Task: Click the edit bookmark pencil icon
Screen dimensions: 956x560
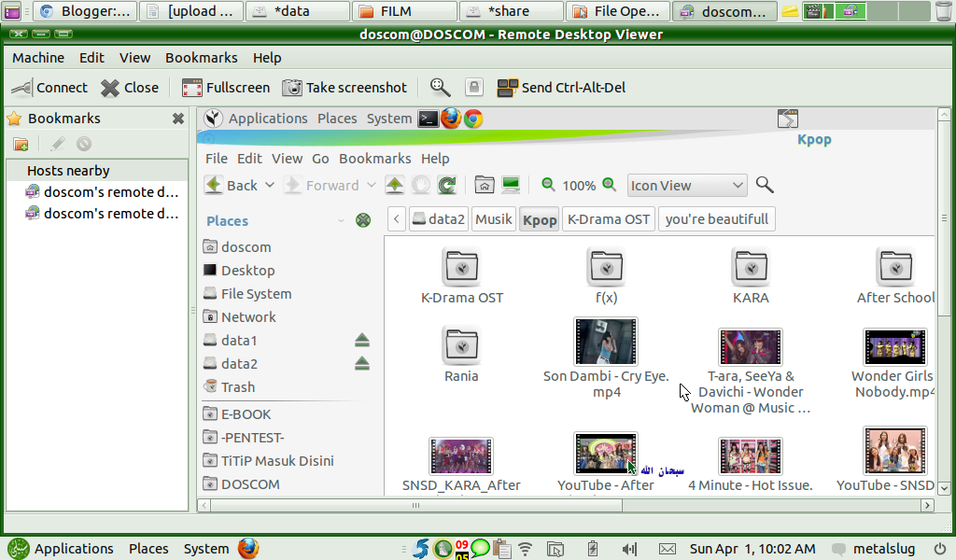Action: (58, 144)
